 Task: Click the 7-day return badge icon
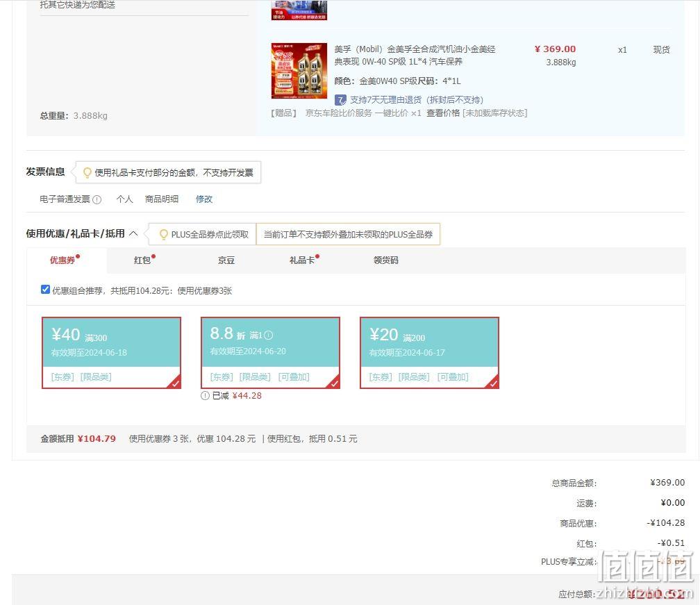pos(340,99)
